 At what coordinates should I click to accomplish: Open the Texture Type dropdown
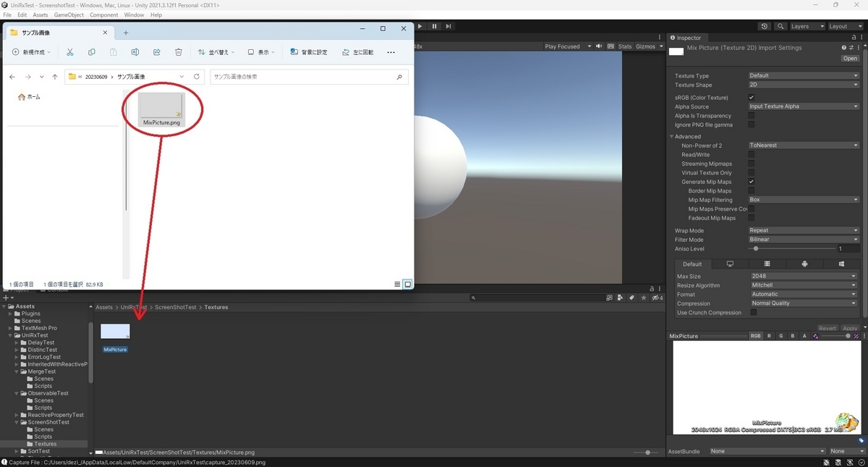803,75
